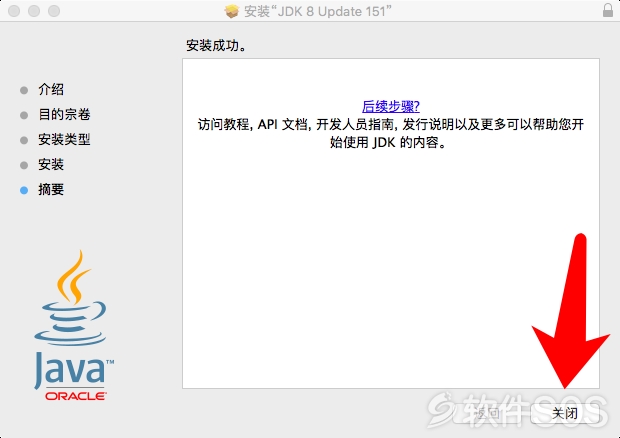Select the 目的宗卷 step in sidebar
The width and height of the screenshot is (620, 438).
tap(64, 114)
